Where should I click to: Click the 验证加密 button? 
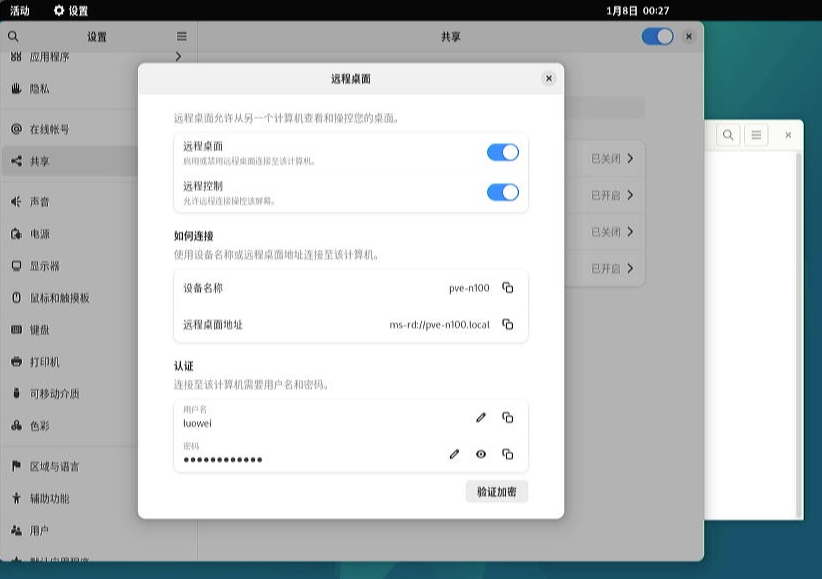click(496, 492)
